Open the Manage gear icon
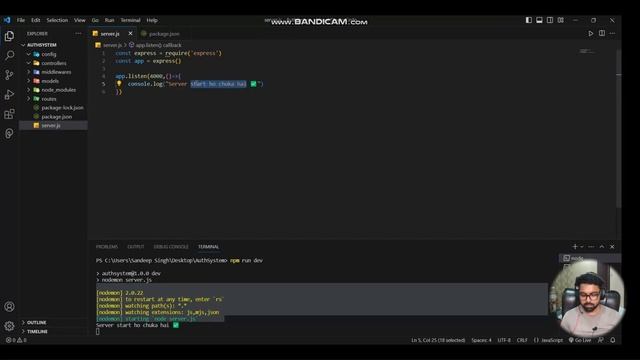Viewport: 640px width, 360px height. 9,326
